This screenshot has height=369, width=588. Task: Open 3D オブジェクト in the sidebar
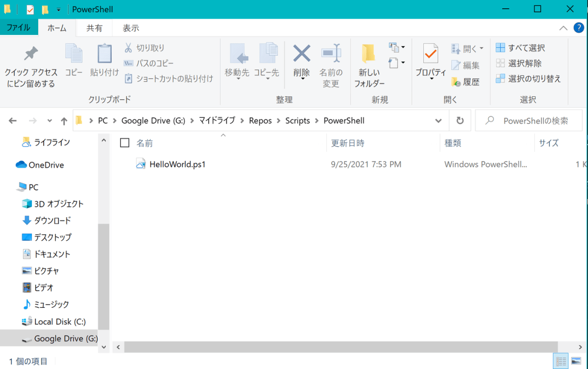coord(53,204)
